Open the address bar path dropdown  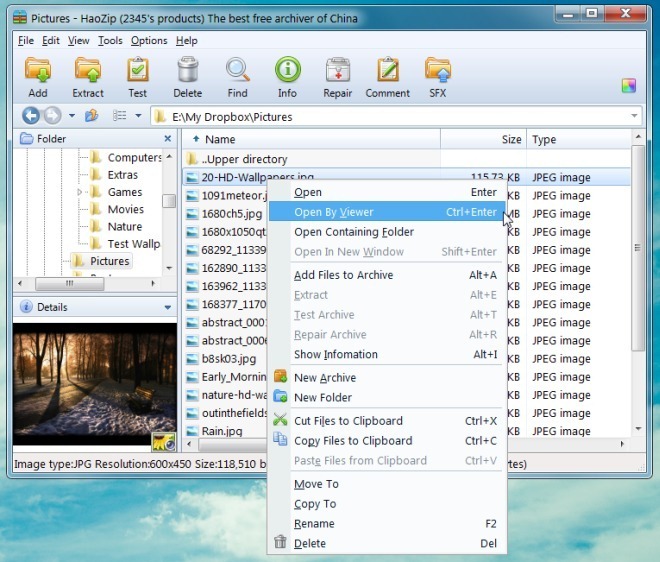coord(634,117)
